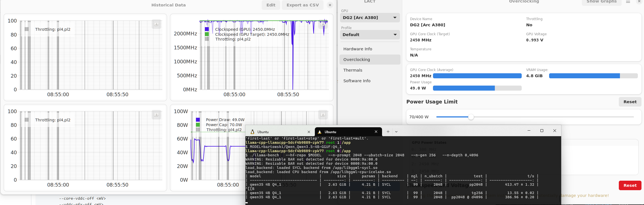Click warning icon on throttling chart beside Clockspeed chart
This screenshot has width=644, height=205.
point(156,24)
